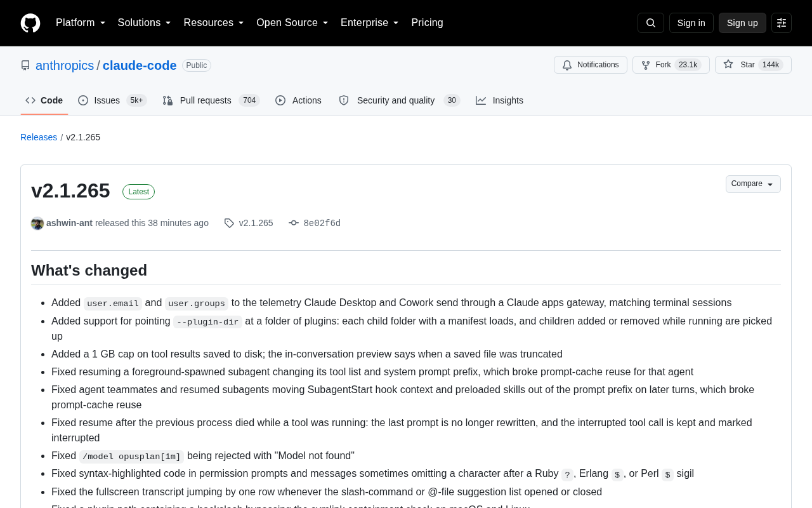
Task: Open the appearance settings sliders icon
Action: point(782,23)
